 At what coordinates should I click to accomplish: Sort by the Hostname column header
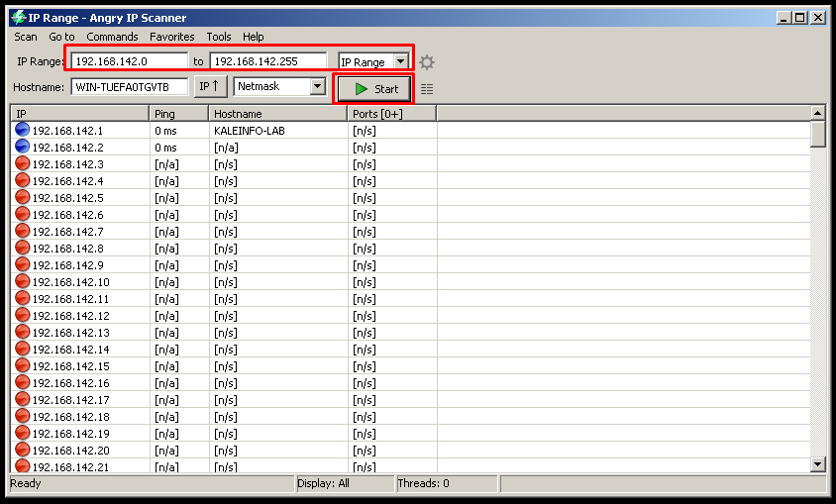pos(277,114)
